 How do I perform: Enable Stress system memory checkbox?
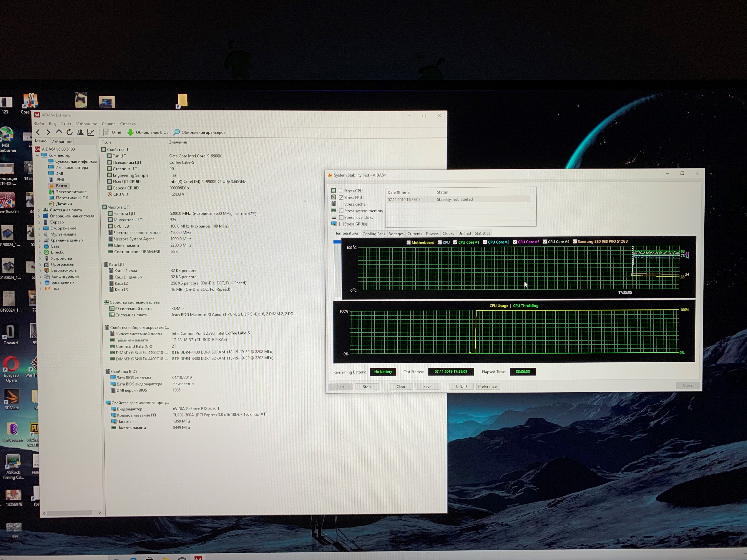click(x=341, y=211)
